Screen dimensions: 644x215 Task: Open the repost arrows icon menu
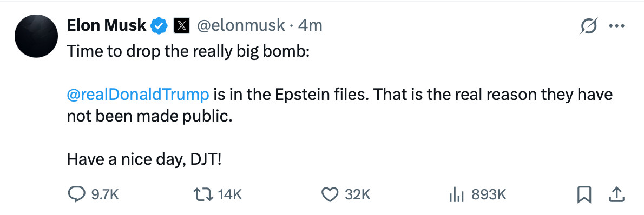(x=203, y=194)
